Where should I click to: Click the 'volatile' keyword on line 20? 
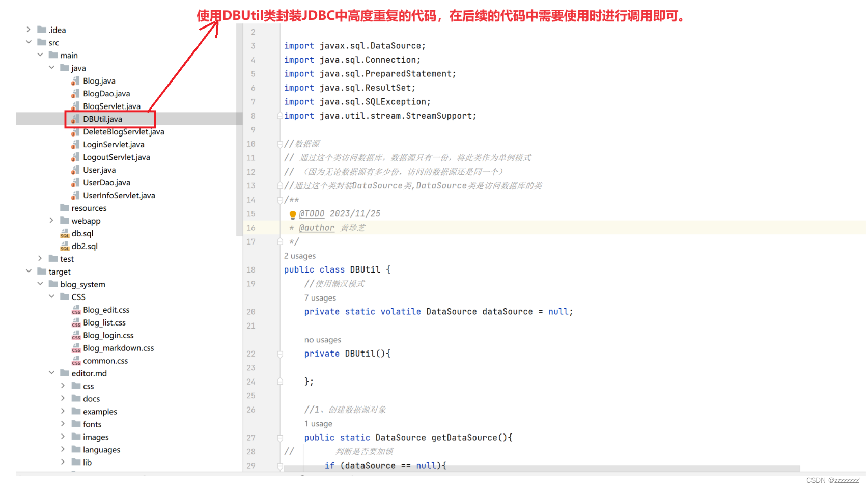tap(401, 312)
